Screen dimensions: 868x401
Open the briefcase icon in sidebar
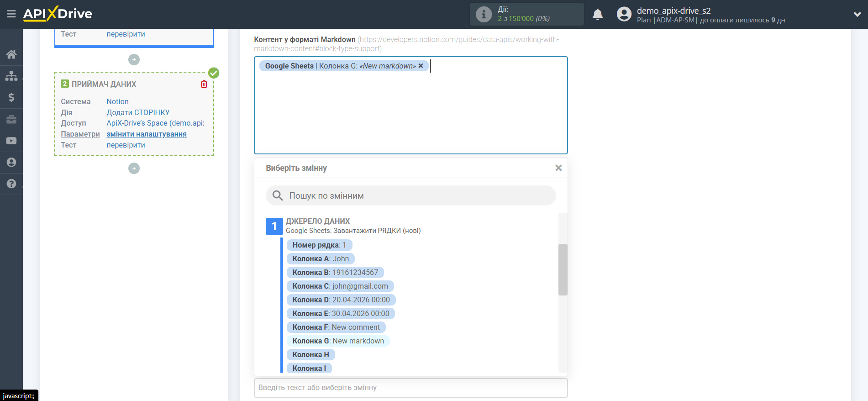pyautogui.click(x=11, y=119)
